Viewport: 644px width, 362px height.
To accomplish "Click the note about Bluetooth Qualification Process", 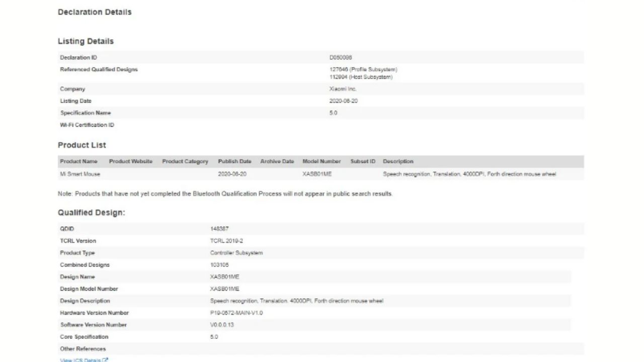I will click(x=225, y=194).
